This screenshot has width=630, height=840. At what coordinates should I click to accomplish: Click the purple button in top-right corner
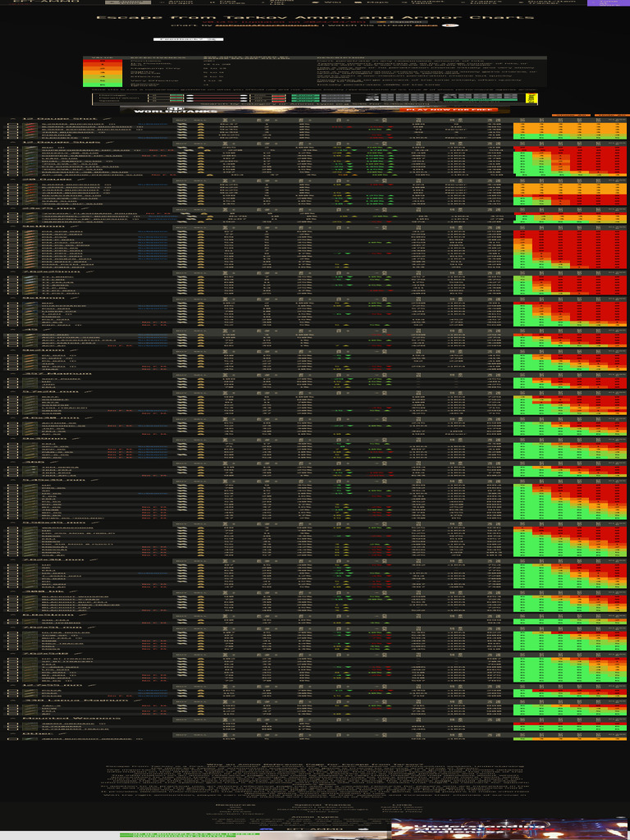[608, 2]
